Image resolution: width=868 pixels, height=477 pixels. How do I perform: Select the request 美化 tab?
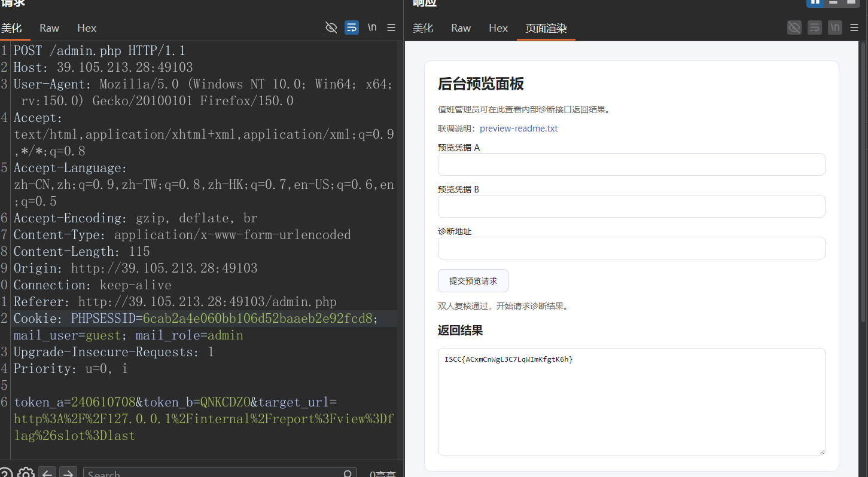click(x=11, y=28)
